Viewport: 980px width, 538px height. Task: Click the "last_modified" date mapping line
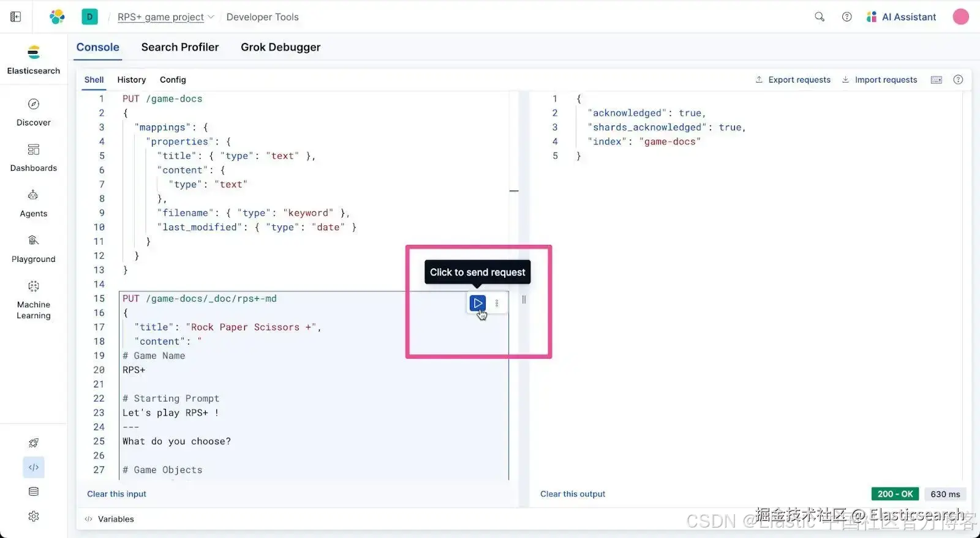257,227
